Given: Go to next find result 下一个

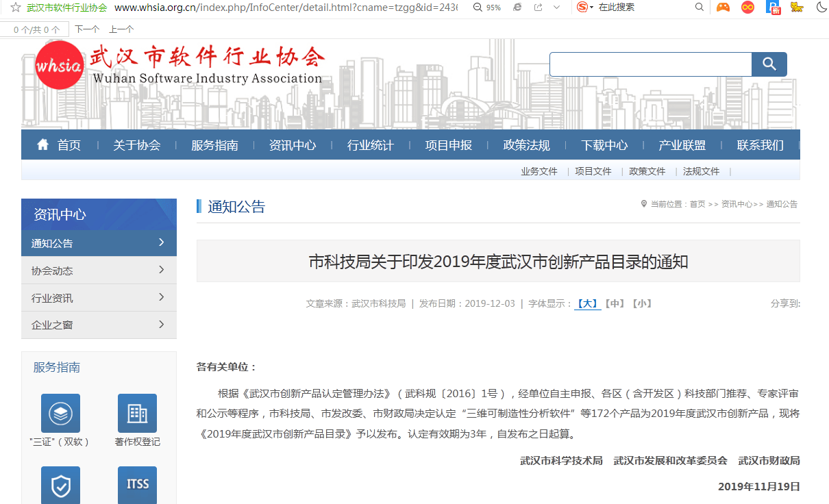Looking at the screenshot, I should 87,29.
